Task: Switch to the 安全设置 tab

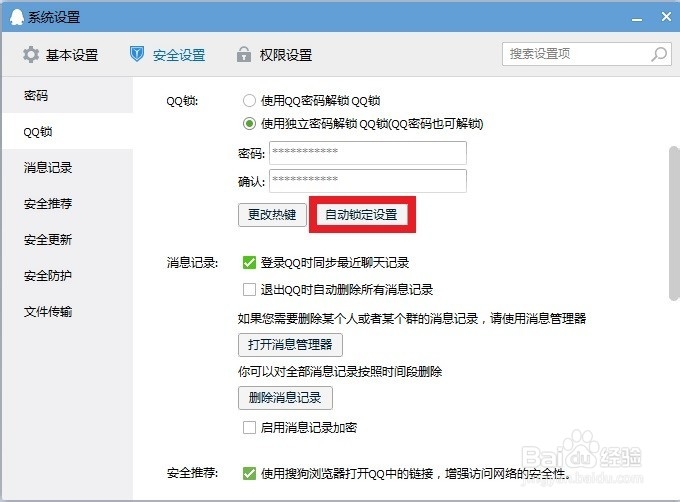Action: [x=167, y=55]
